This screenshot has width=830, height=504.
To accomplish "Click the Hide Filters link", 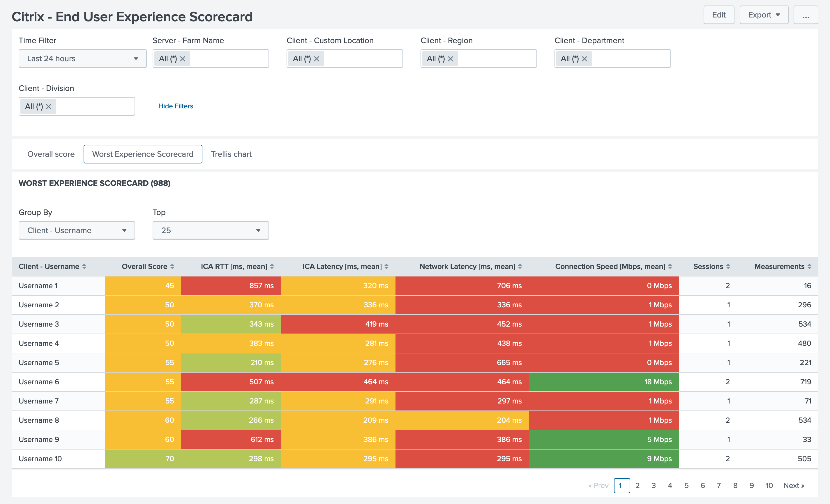I will [176, 106].
